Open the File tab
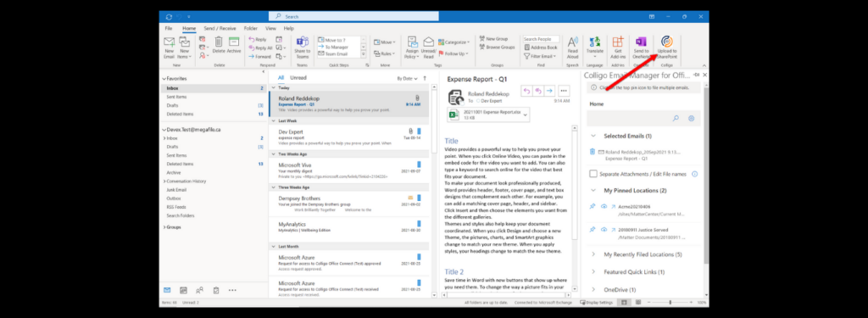The width and height of the screenshot is (868, 318). 169,28
